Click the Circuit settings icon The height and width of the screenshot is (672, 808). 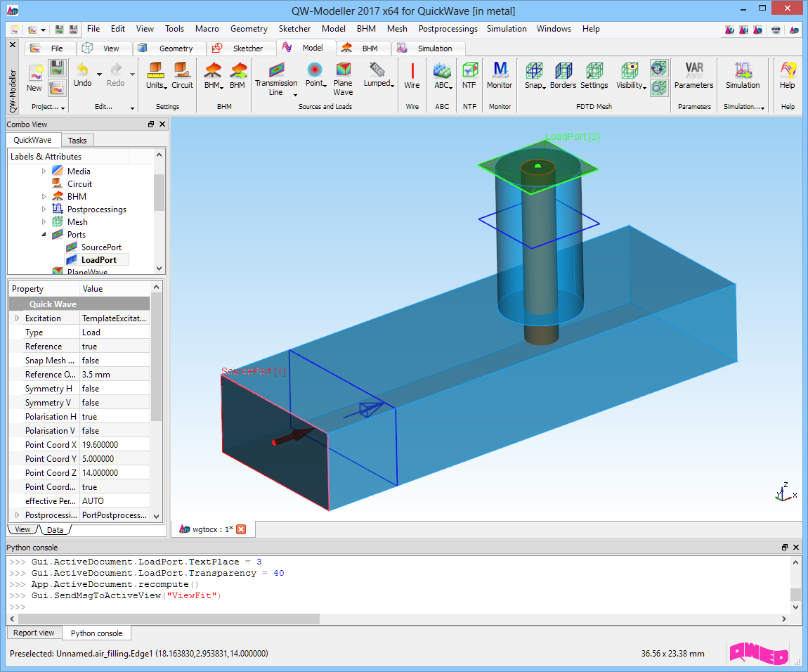click(x=181, y=70)
